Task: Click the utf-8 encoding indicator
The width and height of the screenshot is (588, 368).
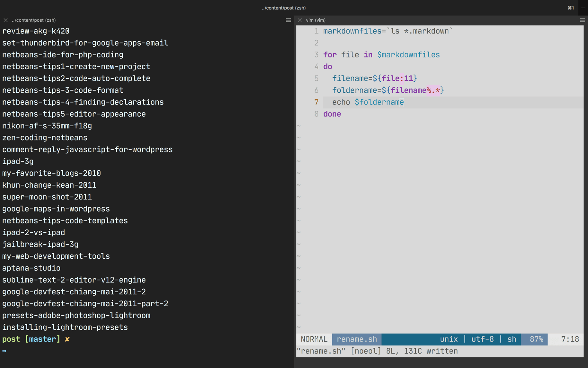Action: tap(483, 339)
